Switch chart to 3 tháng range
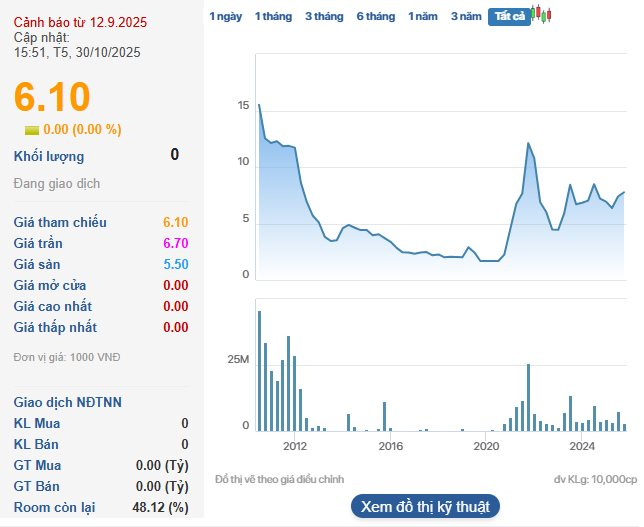 [324, 16]
